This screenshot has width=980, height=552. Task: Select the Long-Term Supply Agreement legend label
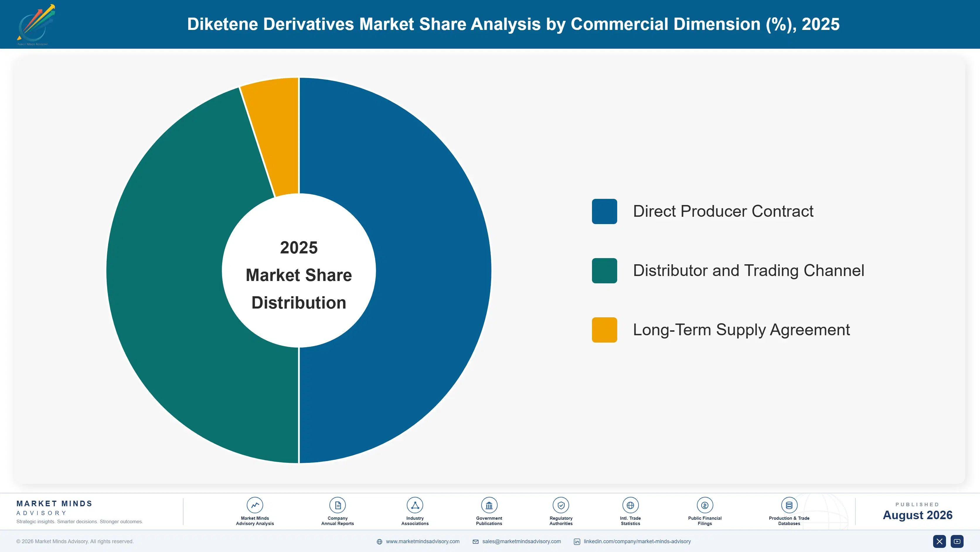coord(741,330)
